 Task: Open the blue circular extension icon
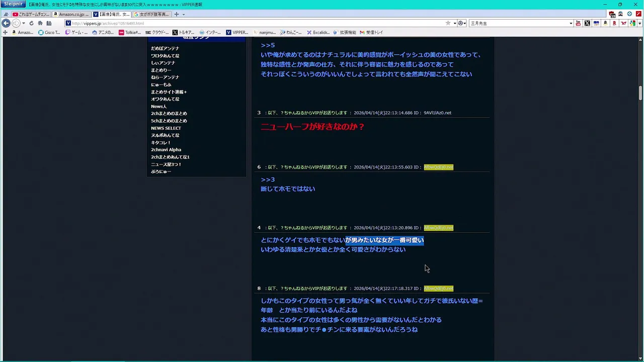[629, 14]
